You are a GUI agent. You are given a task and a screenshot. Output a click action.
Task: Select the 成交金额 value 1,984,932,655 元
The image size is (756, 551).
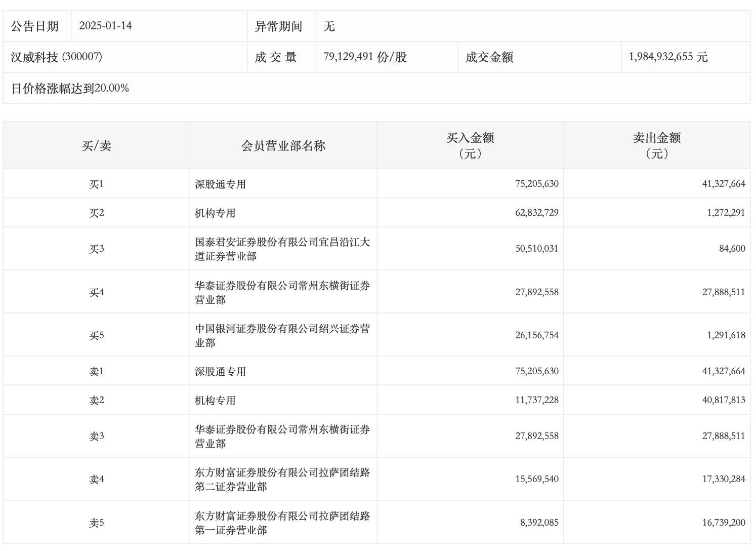[668, 57]
